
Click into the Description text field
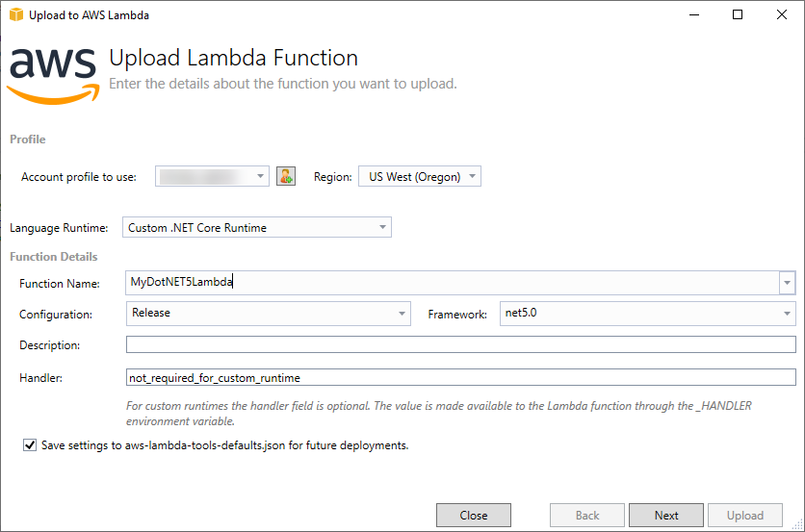(x=461, y=344)
